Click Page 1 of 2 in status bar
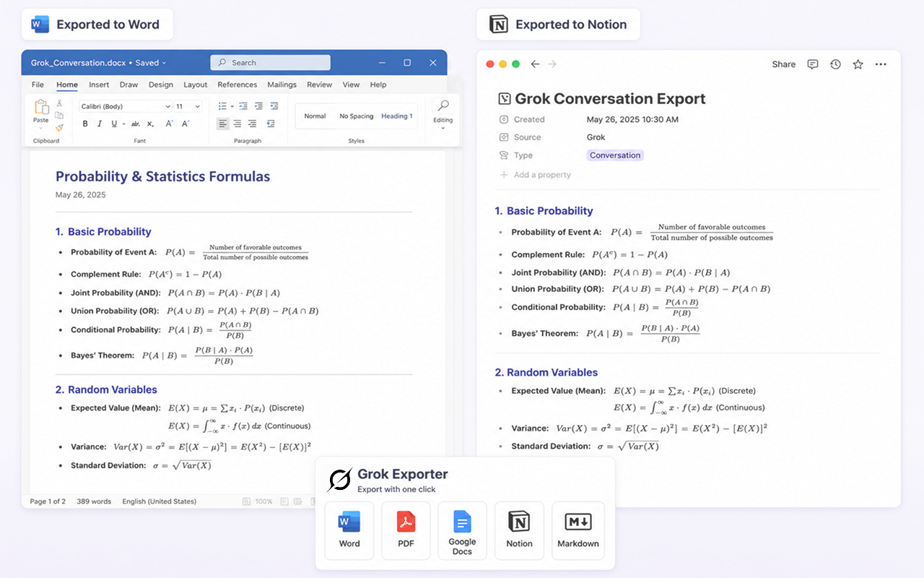924x578 pixels. 48,501
